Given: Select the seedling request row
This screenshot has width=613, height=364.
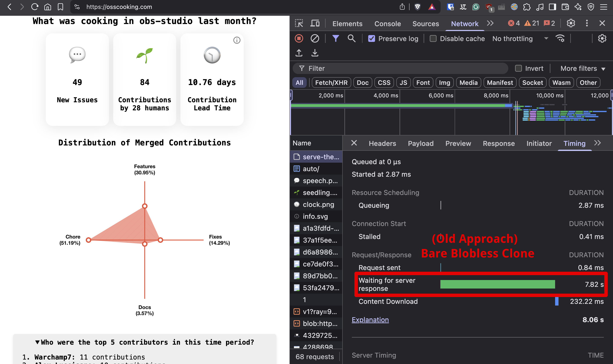Looking at the screenshot, I should point(316,193).
